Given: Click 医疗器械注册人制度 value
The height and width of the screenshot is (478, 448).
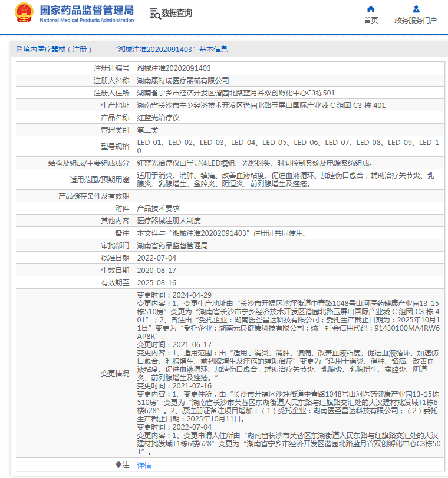Looking at the screenshot, I should [169, 220].
